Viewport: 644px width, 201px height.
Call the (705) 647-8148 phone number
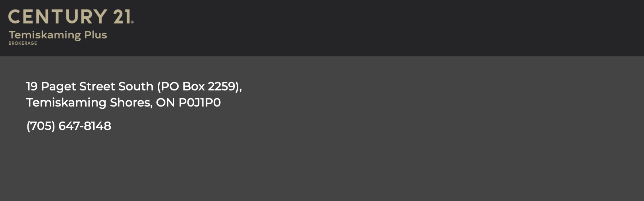click(69, 126)
